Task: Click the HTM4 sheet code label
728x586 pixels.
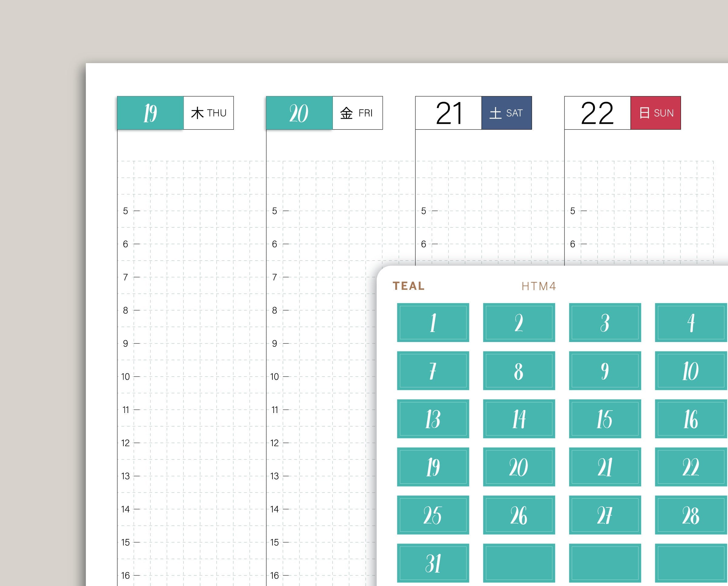Action: pyautogui.click(x=539, y=286)
